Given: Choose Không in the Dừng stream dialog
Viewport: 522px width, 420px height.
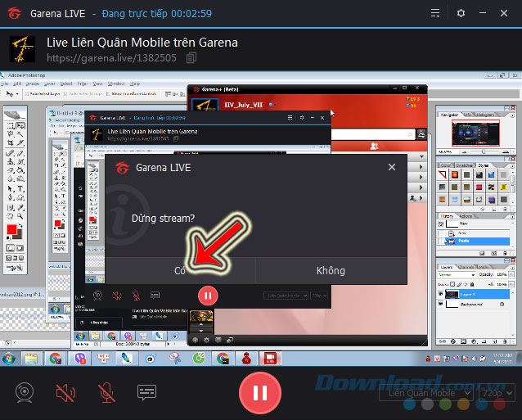Looking at the screenshot, I should [x=331, y=270].
